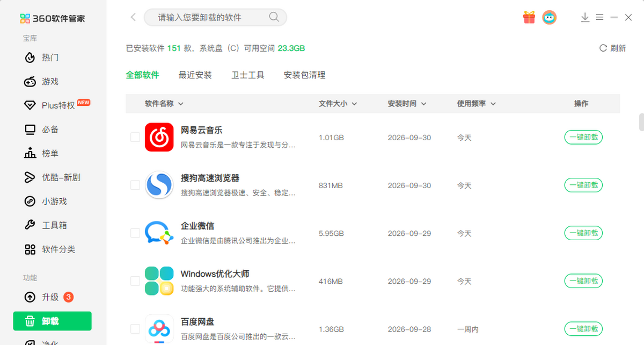Open 软件分类 grid icon section

tap(30, 249)
